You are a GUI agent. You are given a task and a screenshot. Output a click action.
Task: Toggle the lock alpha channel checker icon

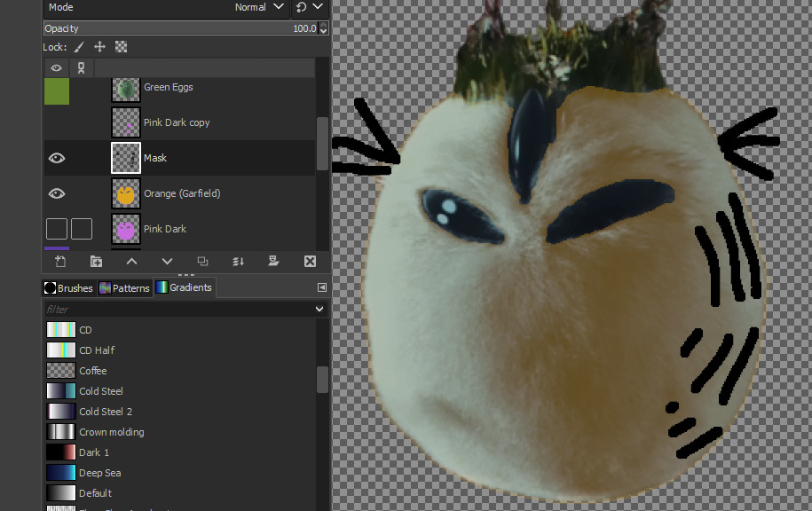[122, 47]
